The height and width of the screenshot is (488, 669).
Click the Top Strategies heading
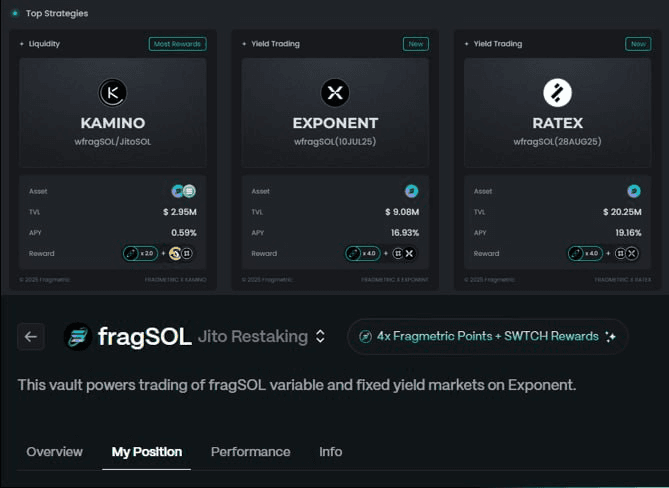(x=57, y=13)
